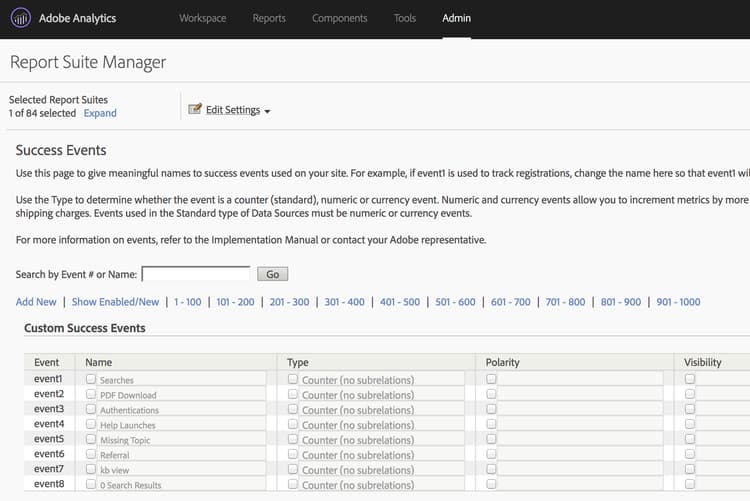Toggle the Name checkbox for Help Launches
Screen dimensions: 750x501
click(x=91, y=424)
